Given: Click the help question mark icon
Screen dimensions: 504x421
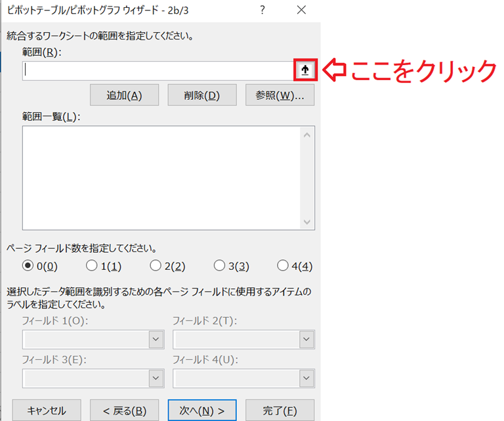Looking at the screenshot, I should 262,10.
